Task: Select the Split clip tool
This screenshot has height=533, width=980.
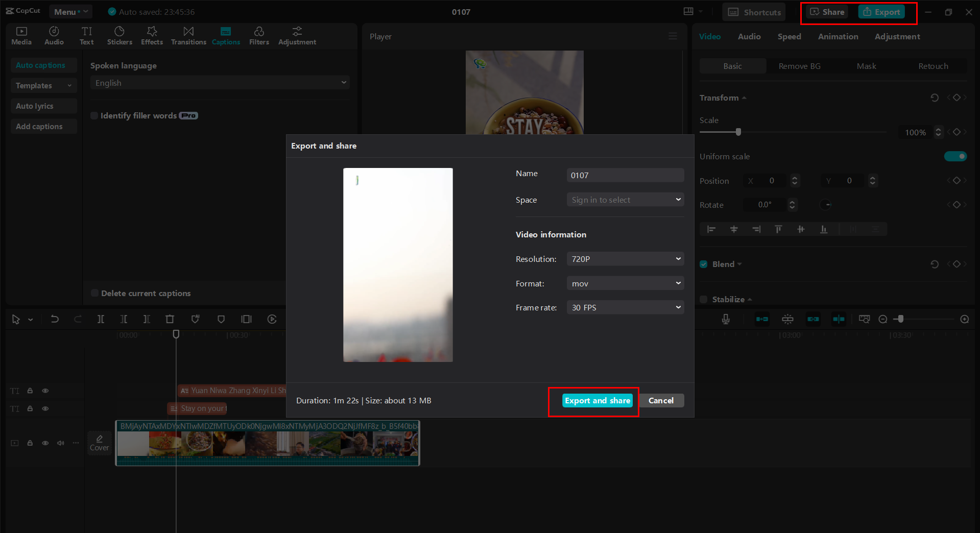Action: pos(101,319)
